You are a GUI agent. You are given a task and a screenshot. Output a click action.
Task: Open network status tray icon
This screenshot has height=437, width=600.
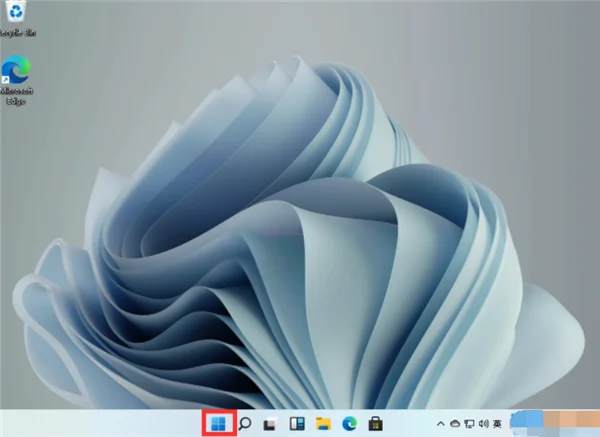[x=469, y=424]
